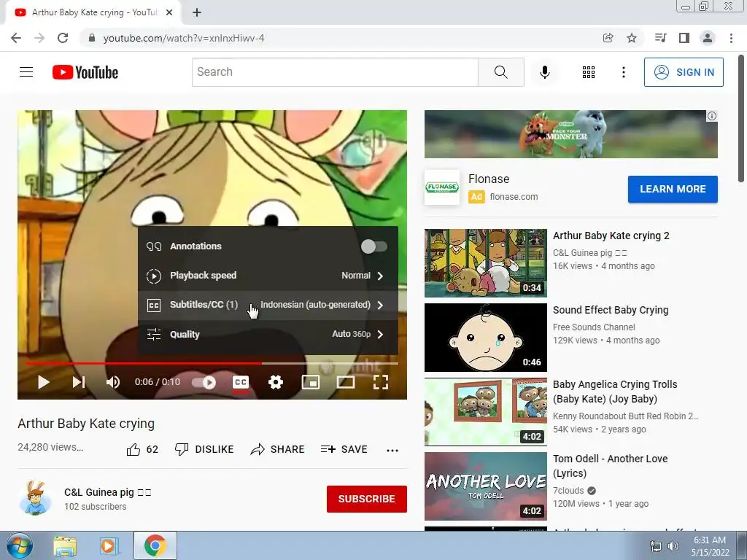Screen dimensions: 747x560
Task: Expand the Auto 360p quality chevron
Action: click(380, 334)
